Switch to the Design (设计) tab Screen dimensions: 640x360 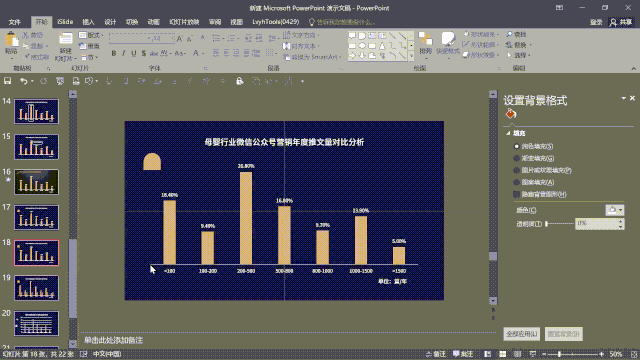pos(110,22)
